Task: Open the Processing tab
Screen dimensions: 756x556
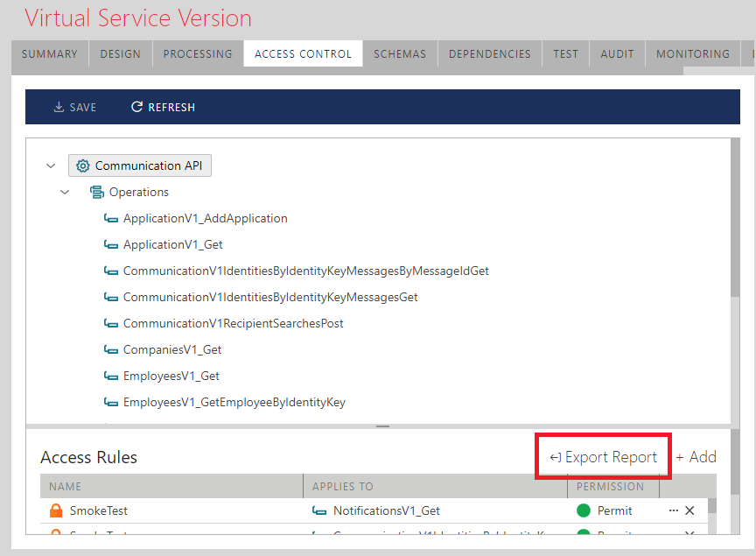Action: click(198, 54)
